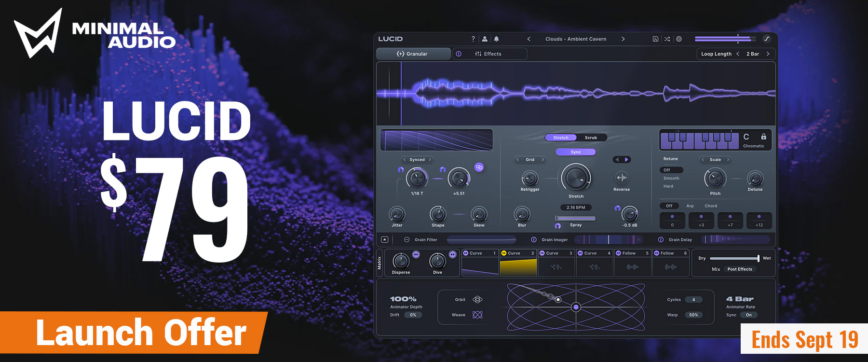The height and width of the screenshot is (362, 868).
Task: Click the Cycles value field showing 4
Action: 693,300
